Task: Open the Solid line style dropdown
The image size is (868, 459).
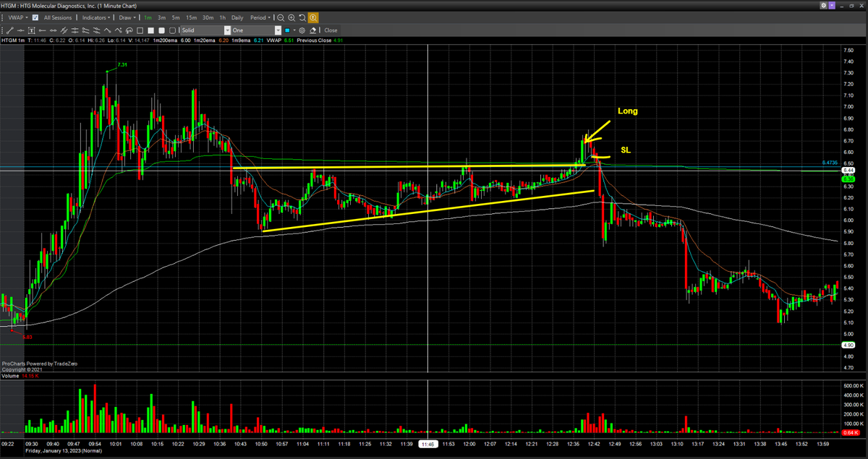Action: coord(205,30)
